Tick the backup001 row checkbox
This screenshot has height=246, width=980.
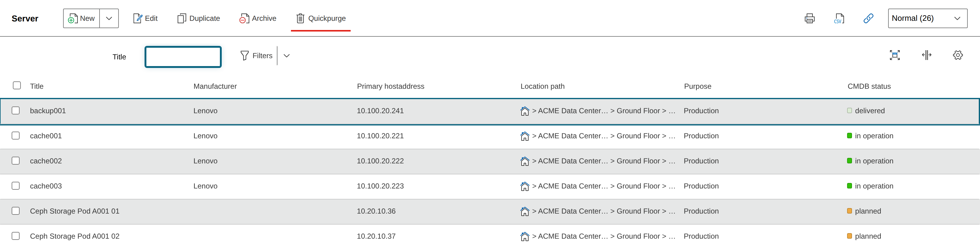(x=16, y=111)
